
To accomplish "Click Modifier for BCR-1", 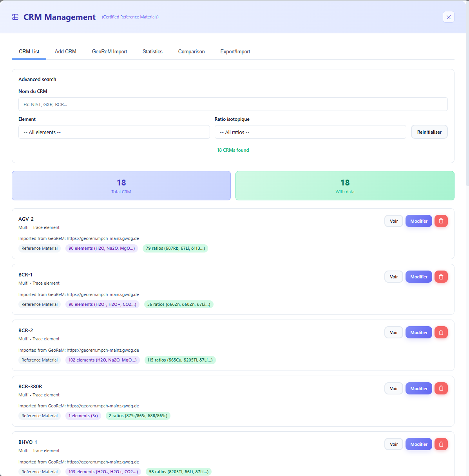I will coord(418,276).
